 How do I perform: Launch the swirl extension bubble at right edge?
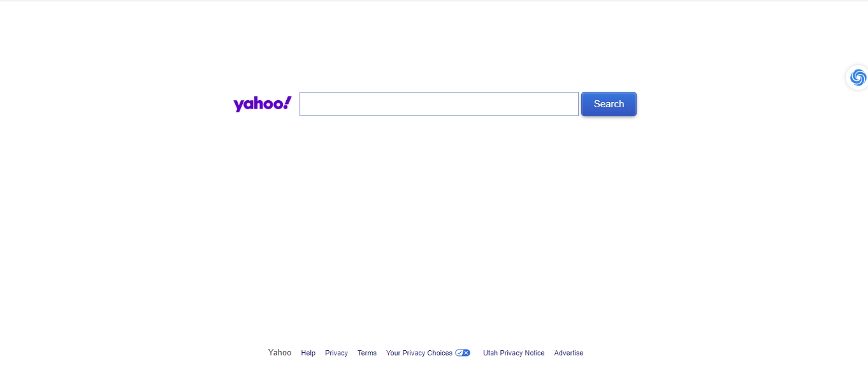pyautogui.click(x=858, y=78)
